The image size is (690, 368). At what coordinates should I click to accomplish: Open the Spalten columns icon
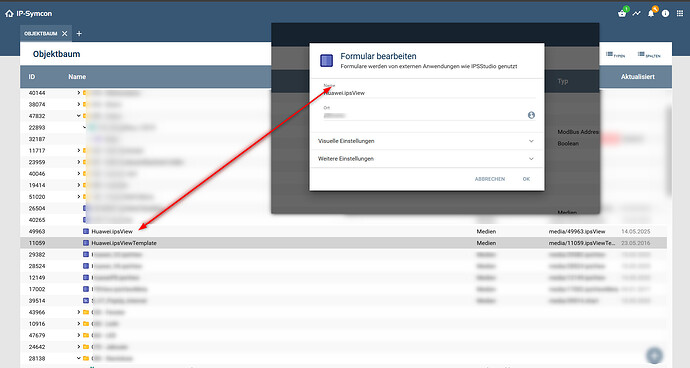click(649, 55)
